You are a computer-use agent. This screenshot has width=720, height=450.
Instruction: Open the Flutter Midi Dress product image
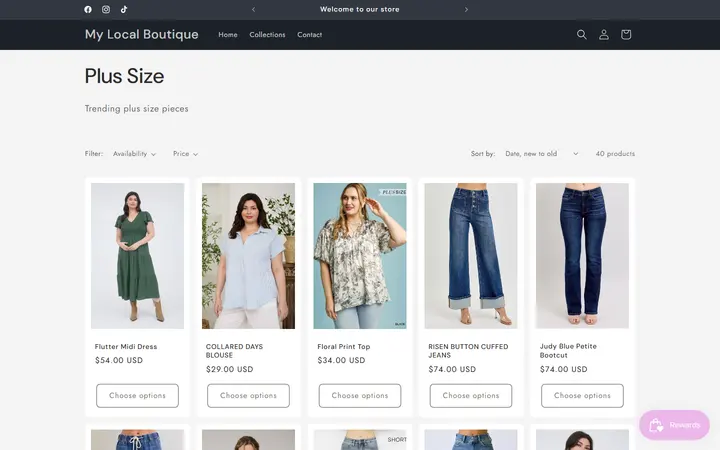(x=137, y=256)
